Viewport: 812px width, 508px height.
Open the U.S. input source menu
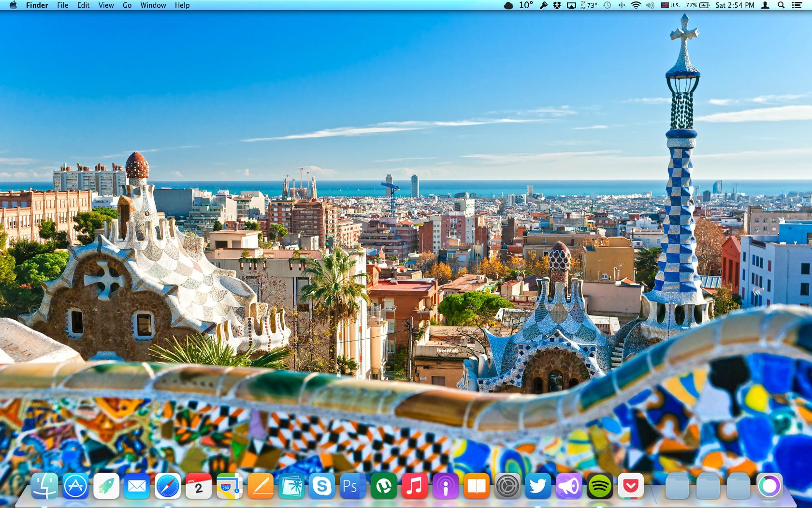(x=670, y=5)
